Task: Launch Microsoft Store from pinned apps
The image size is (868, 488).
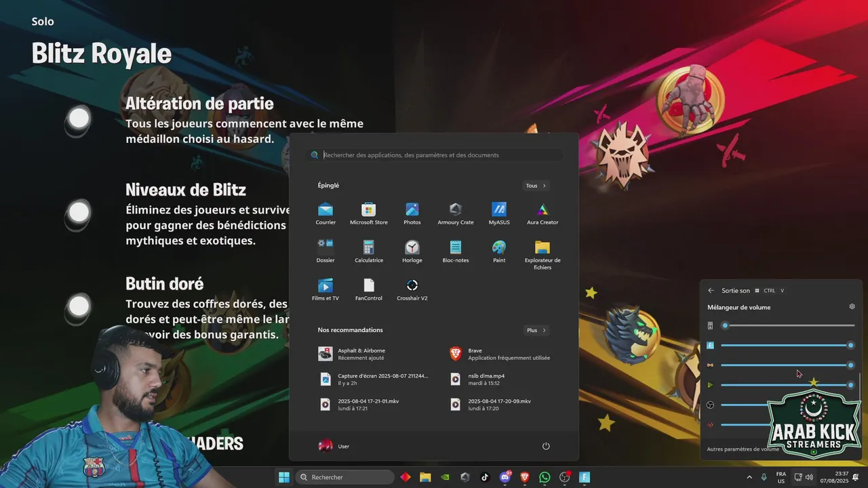Action: click(x=369, y=214)
